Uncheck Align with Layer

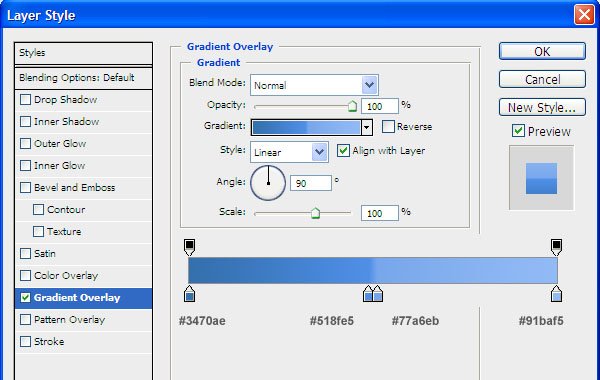click(x=343, y=150)
